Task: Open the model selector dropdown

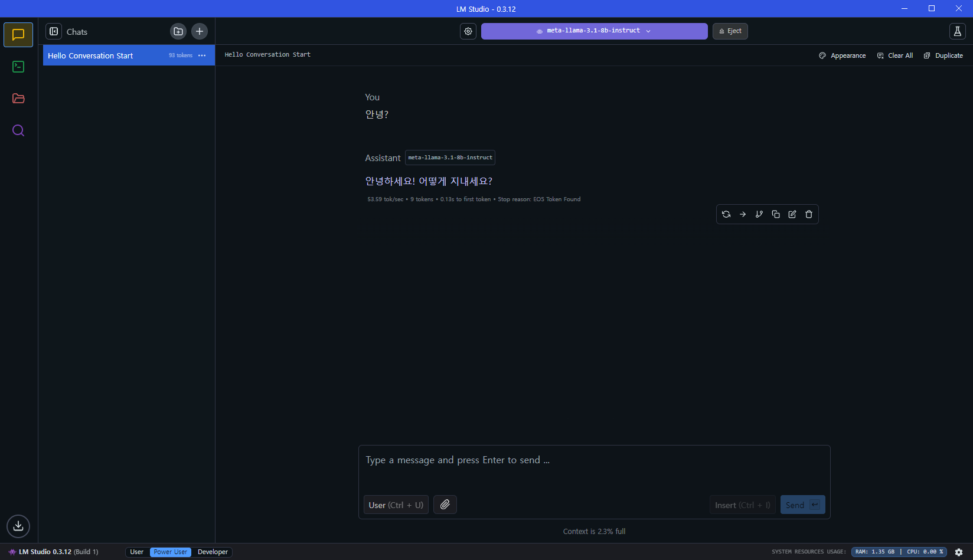Action: pos(594,31)
